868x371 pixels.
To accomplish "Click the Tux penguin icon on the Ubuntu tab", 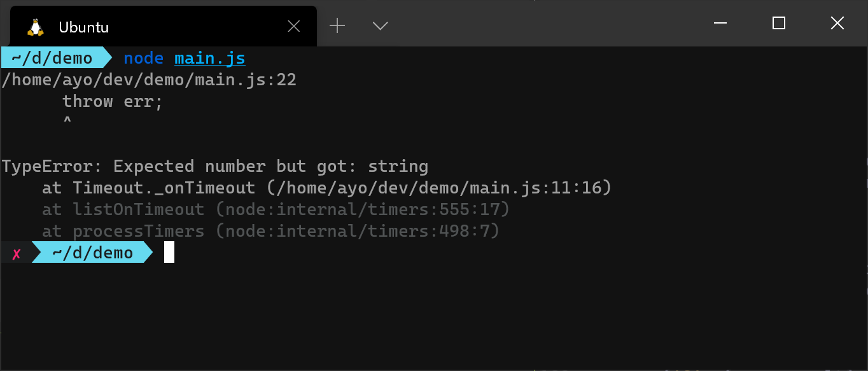I will pos(36,26).
